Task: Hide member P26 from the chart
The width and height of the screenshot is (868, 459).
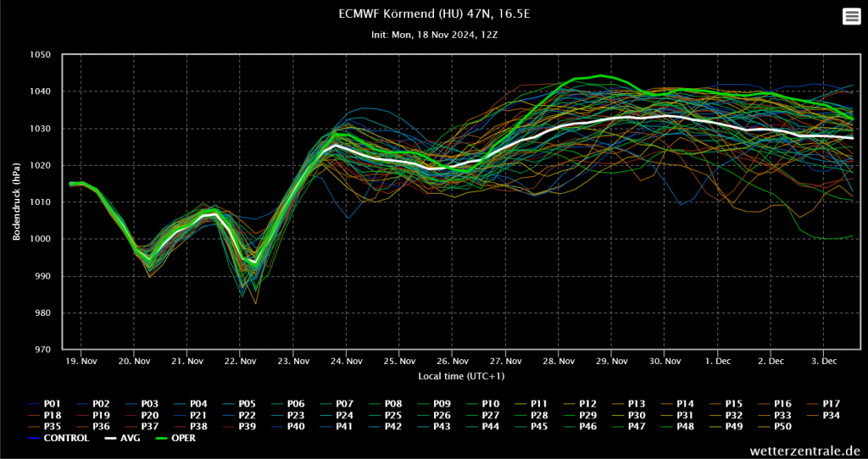Action: [442, 415]
